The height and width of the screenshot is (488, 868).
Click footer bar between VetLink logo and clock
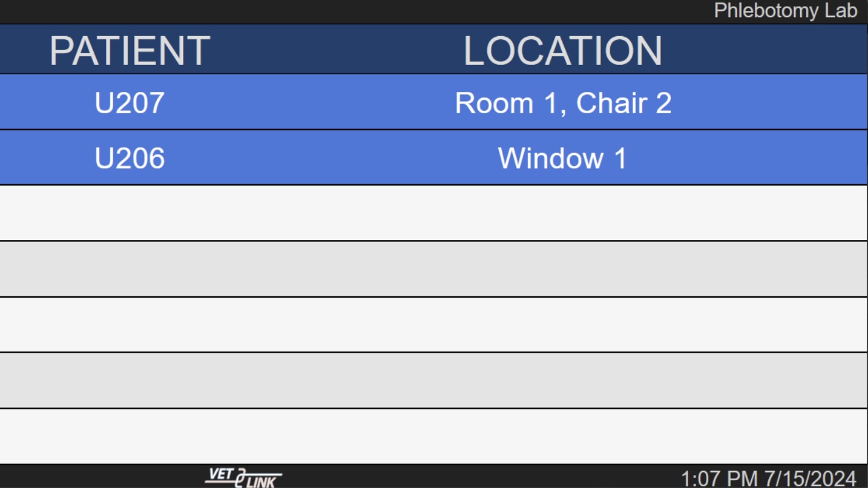tap(477, 477)
